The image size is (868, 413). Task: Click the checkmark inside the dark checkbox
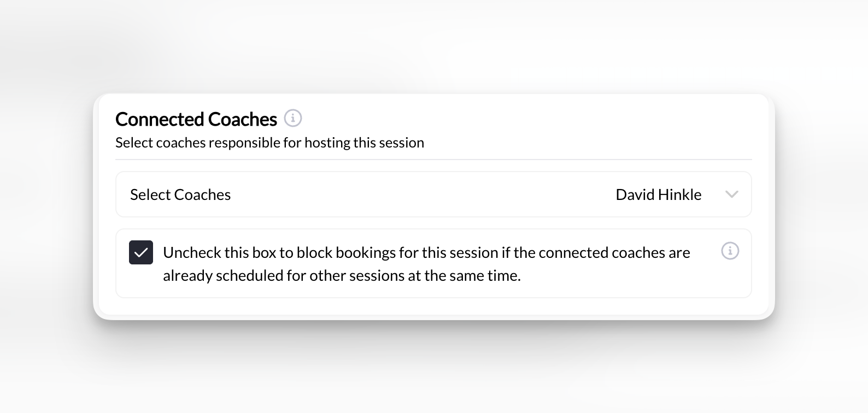coord(141,252)
